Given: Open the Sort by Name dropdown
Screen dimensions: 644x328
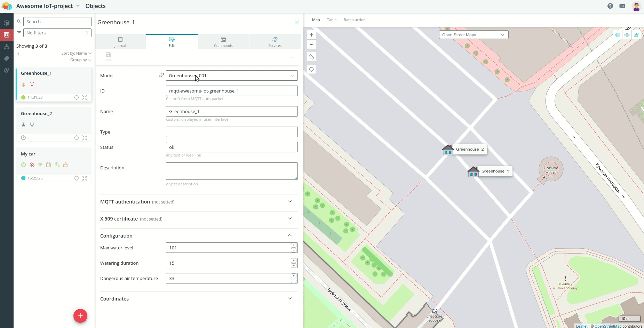Looking at the screenshot, I should coord(76,53).
